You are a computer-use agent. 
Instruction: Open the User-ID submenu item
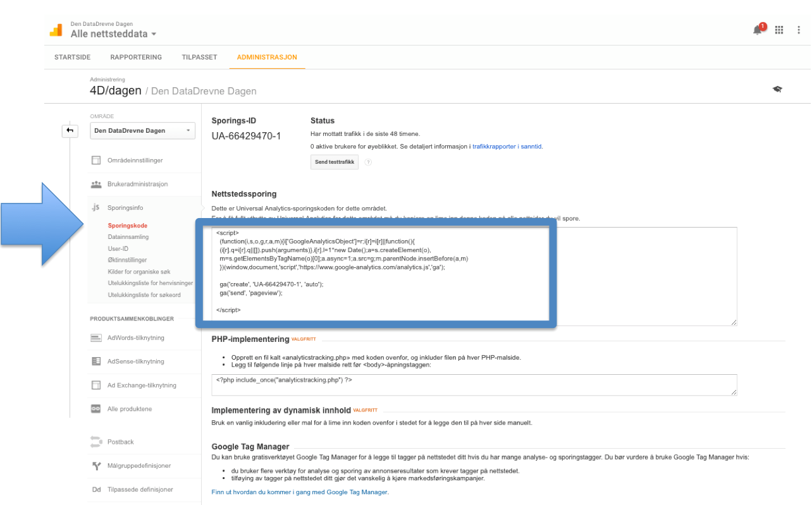point(118,248)
